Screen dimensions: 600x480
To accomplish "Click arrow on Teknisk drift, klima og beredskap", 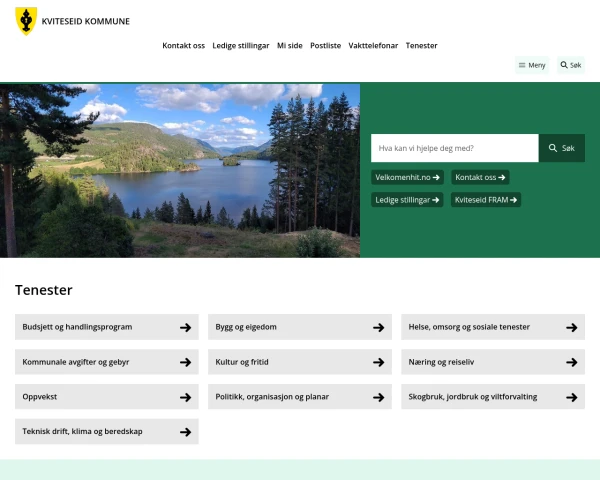I will coord(186,432).
